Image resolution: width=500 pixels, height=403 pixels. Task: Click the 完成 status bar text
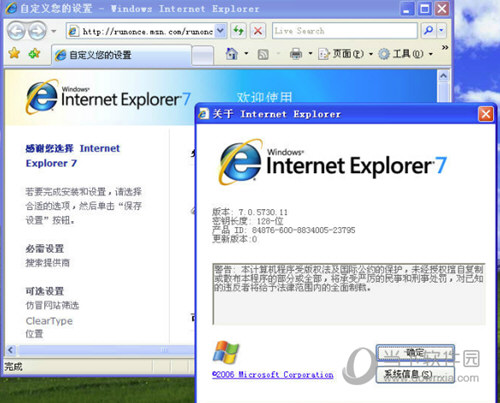click(x=13, y=367)
